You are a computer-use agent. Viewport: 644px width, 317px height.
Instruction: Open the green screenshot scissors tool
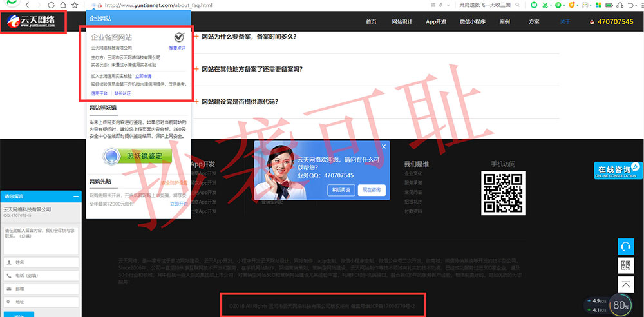tap(545, 5)
